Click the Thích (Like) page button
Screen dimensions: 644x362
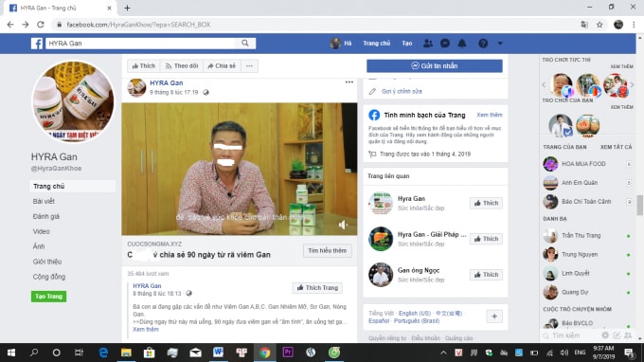click(x=143, y=65)
